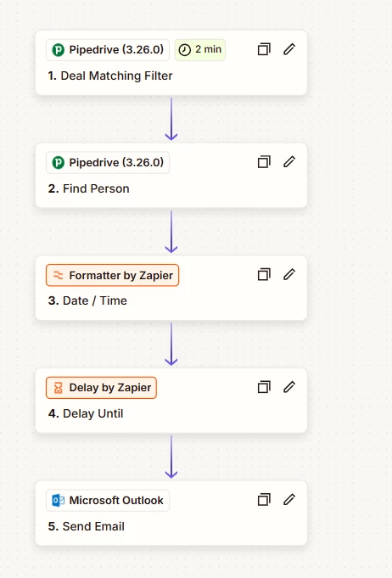Edit the Date / Time step via pencil

[289, 274]
